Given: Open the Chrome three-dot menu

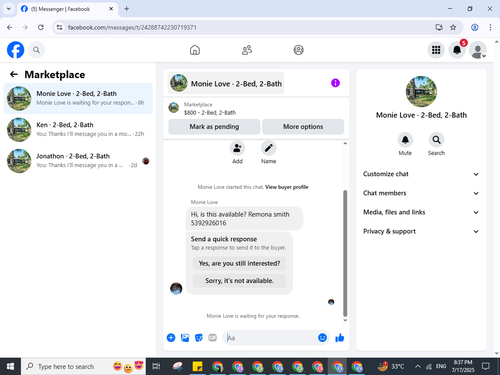Looking at the screenshot, I should click(490, 27).
